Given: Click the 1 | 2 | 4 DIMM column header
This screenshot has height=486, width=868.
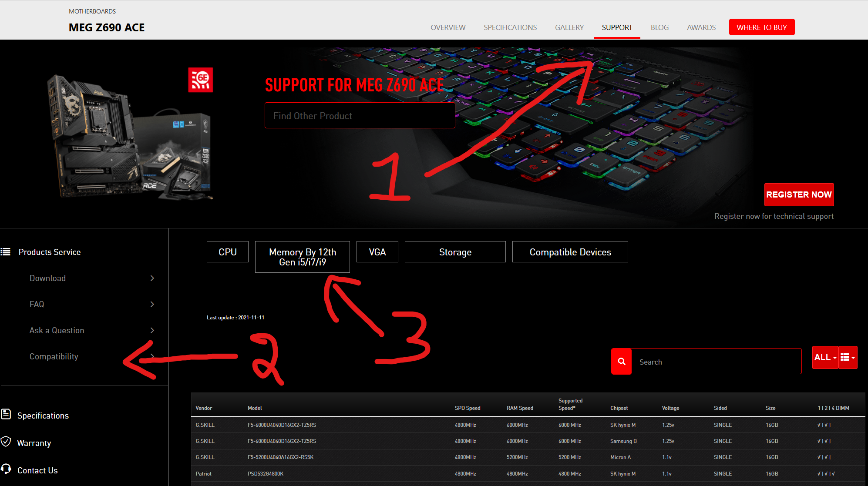Looking at the screenshot, I should tap(833, 408).
